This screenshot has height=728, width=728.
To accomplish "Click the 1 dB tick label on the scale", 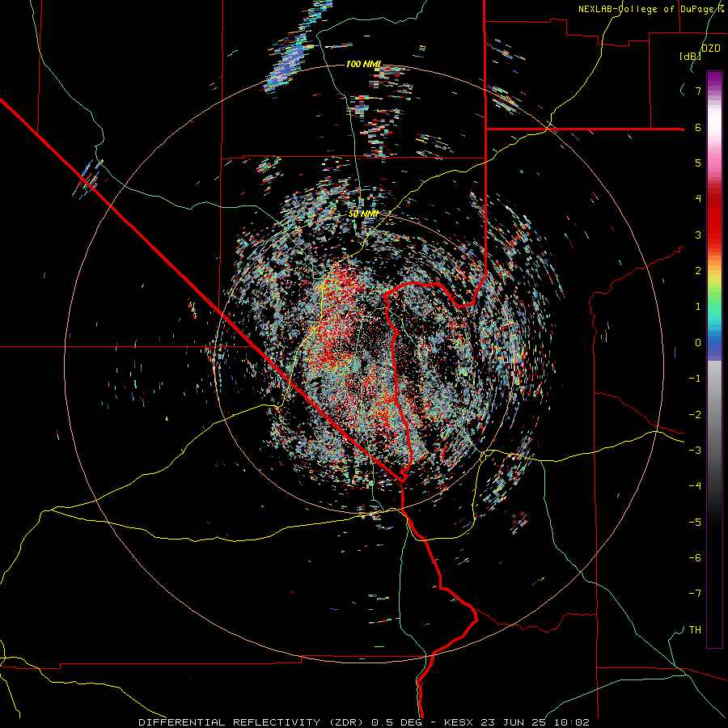I will 698,307.
